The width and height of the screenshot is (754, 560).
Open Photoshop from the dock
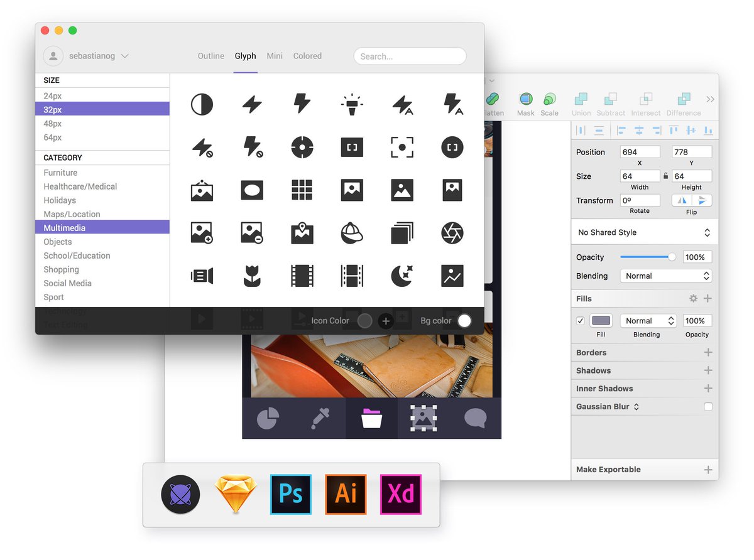point(291,495)
